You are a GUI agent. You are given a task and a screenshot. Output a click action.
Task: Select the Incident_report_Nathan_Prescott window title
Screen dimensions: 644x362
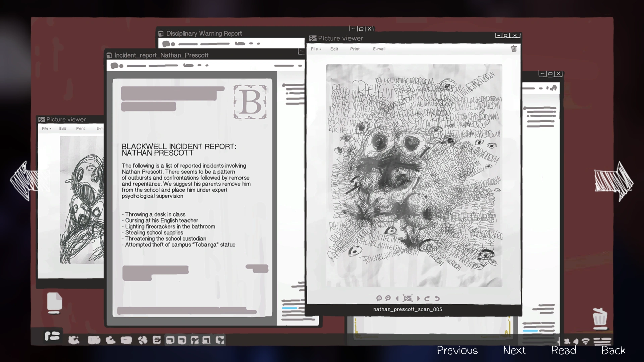point(161,55)
